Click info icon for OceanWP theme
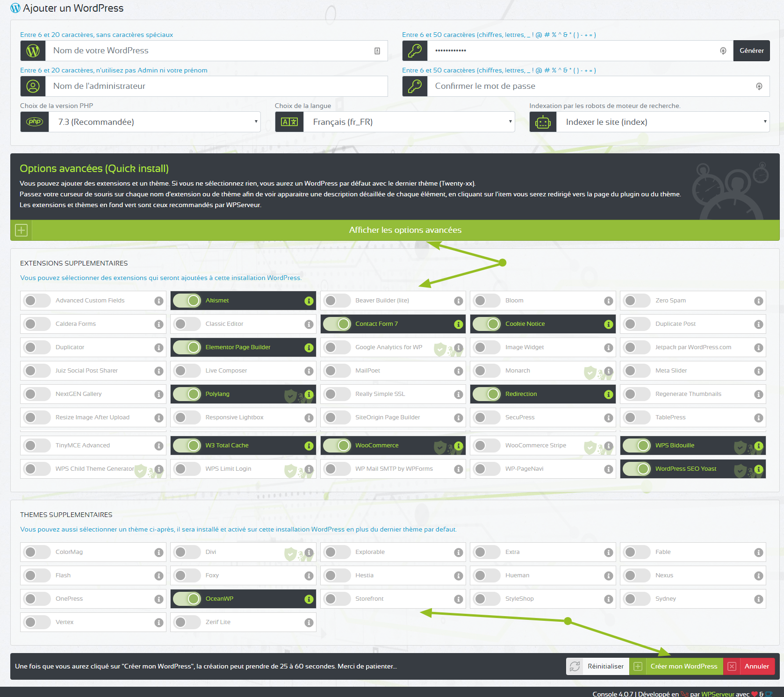The height and width of the screenshot is (697, 784). (309, 599)
